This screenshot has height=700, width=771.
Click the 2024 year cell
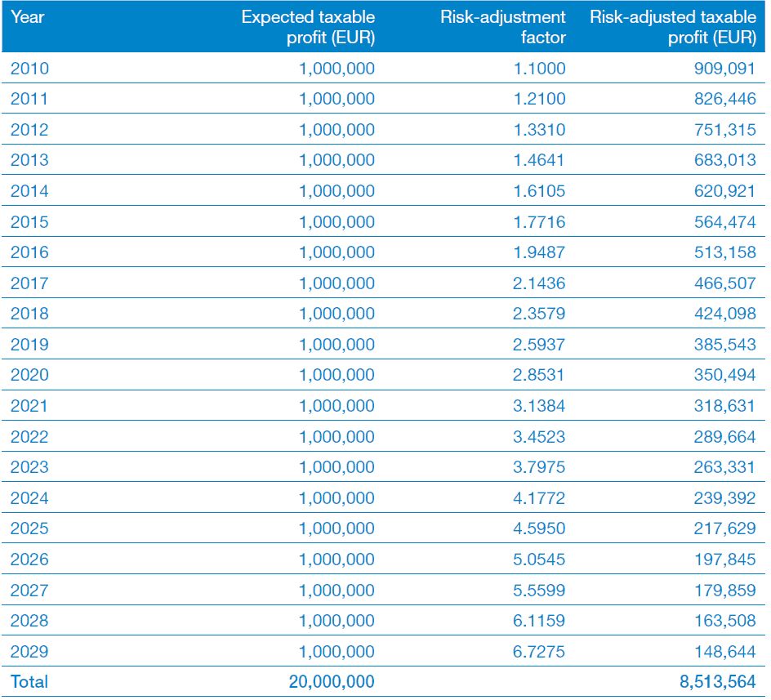29,498
